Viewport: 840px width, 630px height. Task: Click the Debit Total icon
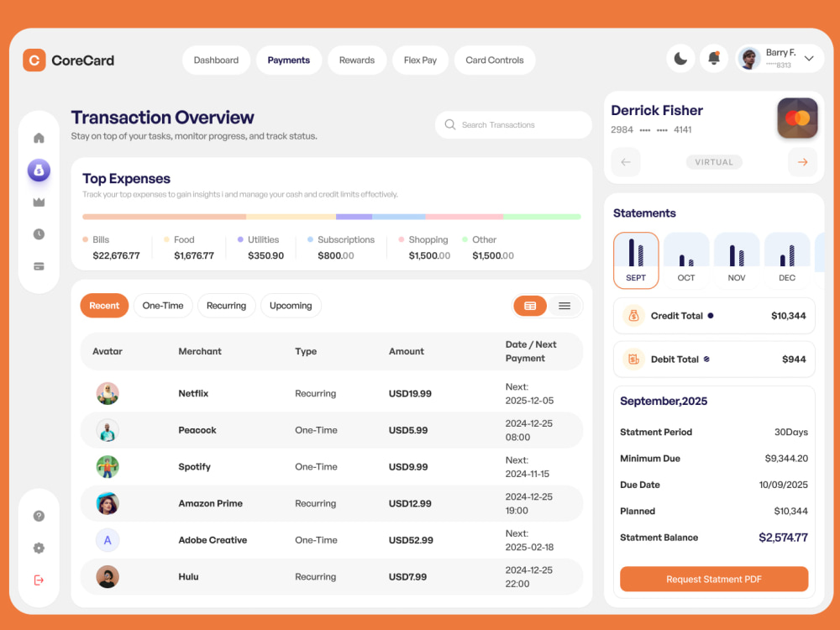pos(633,359)
